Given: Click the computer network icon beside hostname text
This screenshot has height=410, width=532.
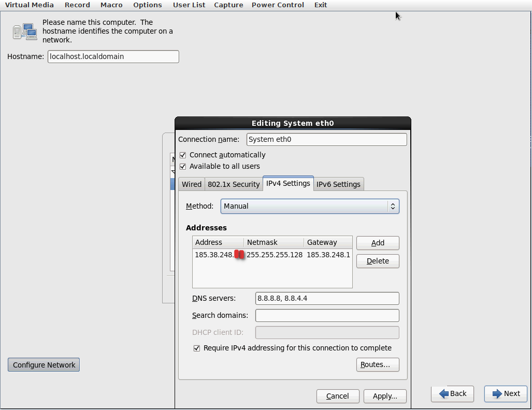Looking at the screenshot, I should point(25,32).
